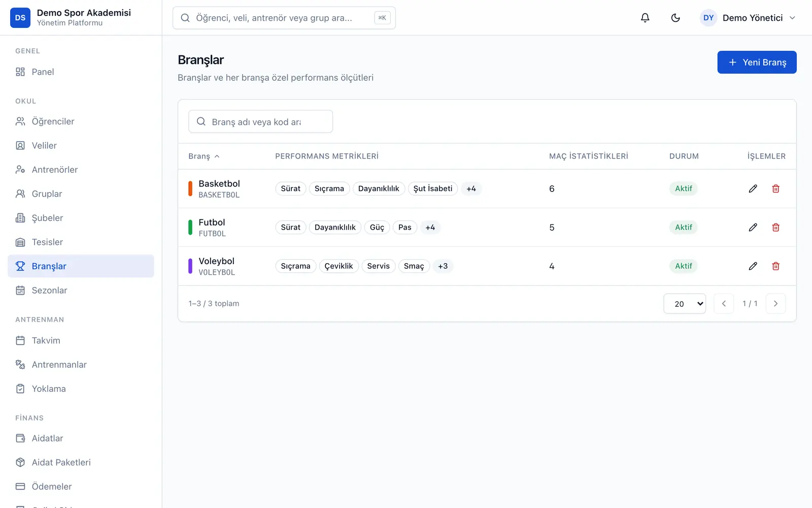Viewport: 812px width, 508px height.
Task: Click the Aidat Paketleri box icon
Action: tap(20, 462)
